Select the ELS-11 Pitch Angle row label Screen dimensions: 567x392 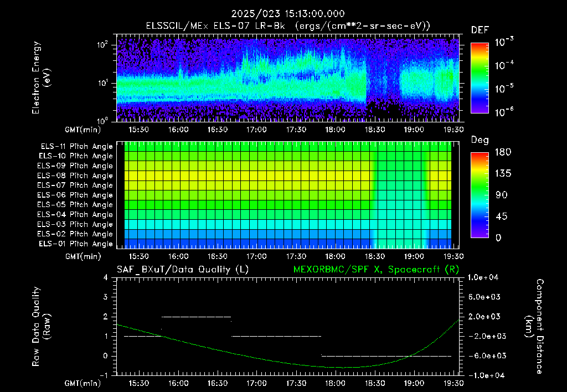(x=76, y=147)
